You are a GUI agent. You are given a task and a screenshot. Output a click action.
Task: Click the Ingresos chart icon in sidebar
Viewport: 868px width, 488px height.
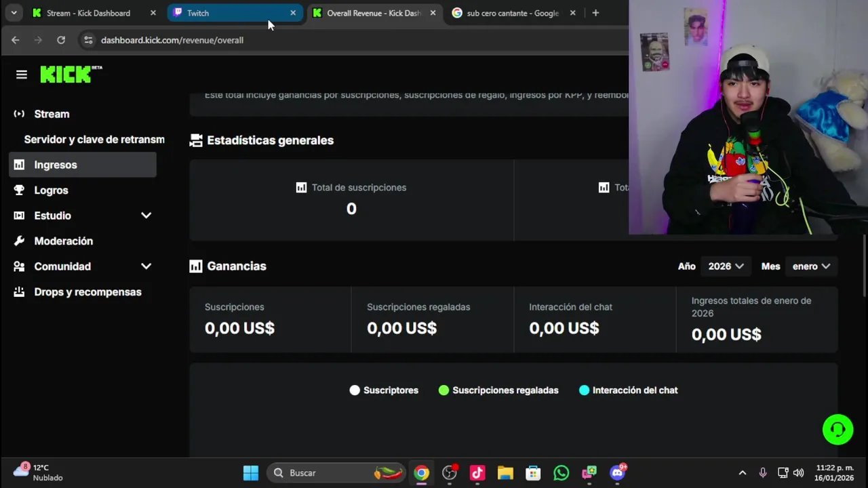[19, 165]
